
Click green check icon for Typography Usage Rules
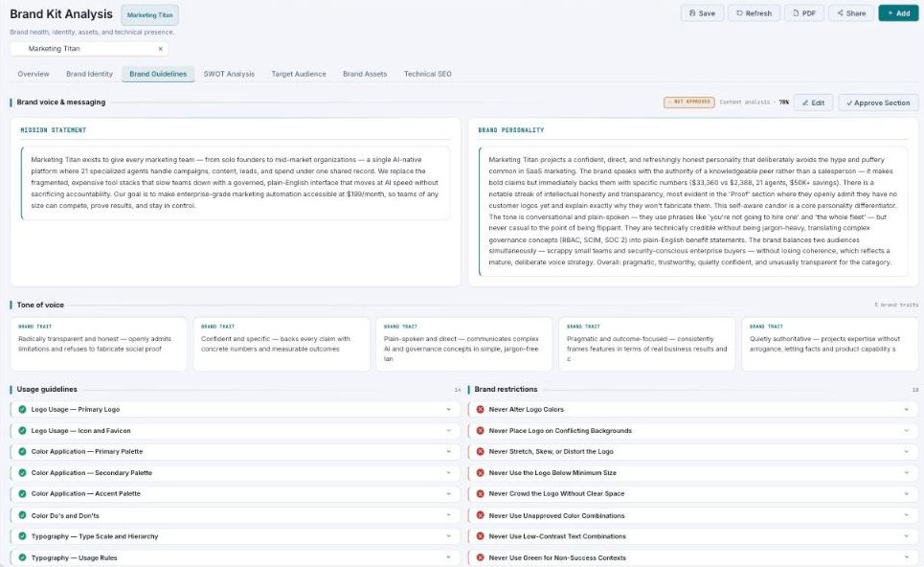tap(22, 557)
